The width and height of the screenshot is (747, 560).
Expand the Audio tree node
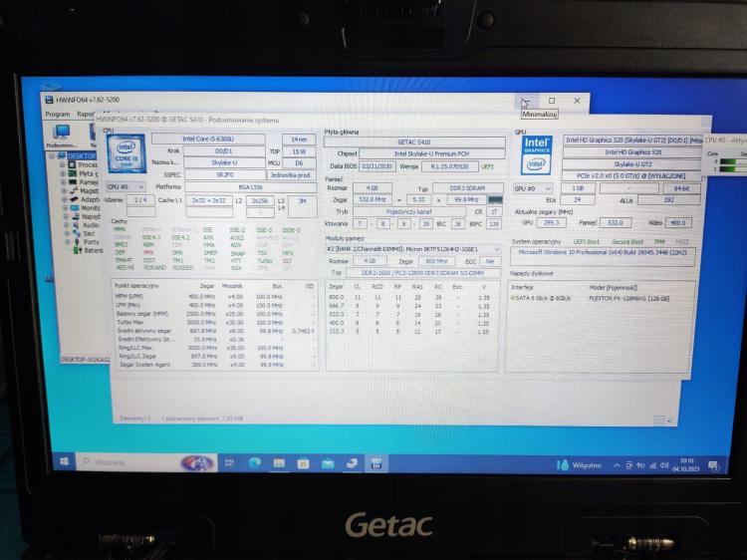click(66, 225)
